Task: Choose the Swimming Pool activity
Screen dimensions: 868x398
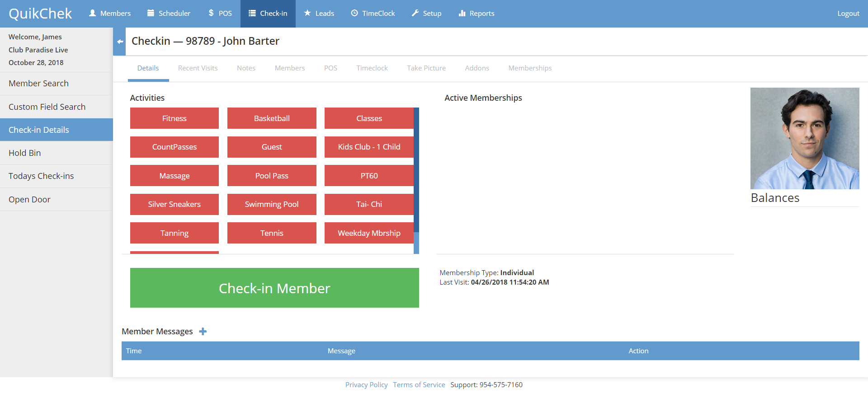Action: [x=272, y=204]
